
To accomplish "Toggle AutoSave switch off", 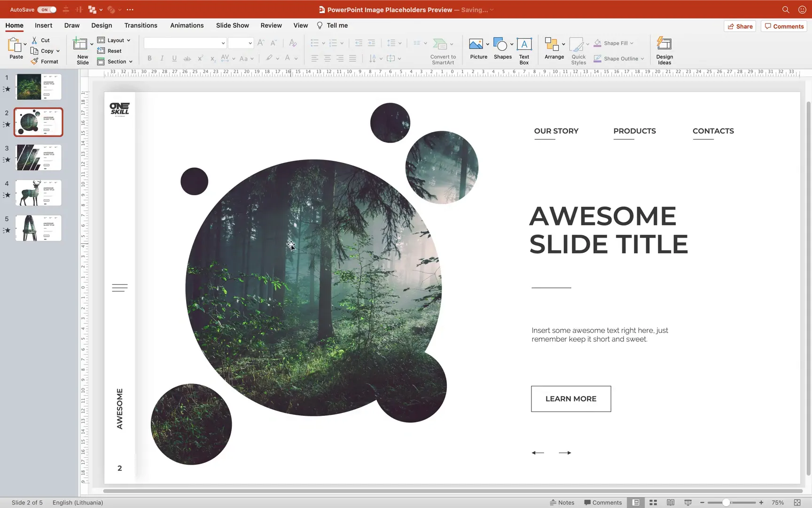I will (47, 9).
